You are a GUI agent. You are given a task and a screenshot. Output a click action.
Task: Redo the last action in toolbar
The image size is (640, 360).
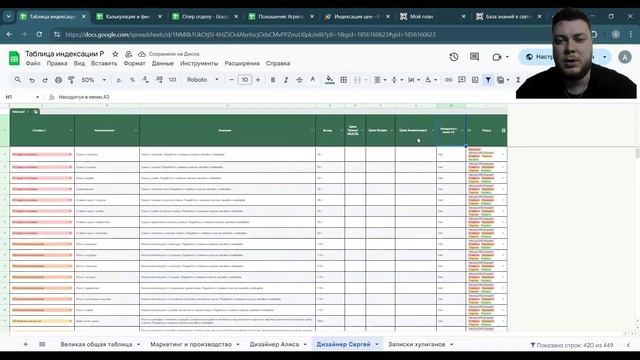[45, 80]
